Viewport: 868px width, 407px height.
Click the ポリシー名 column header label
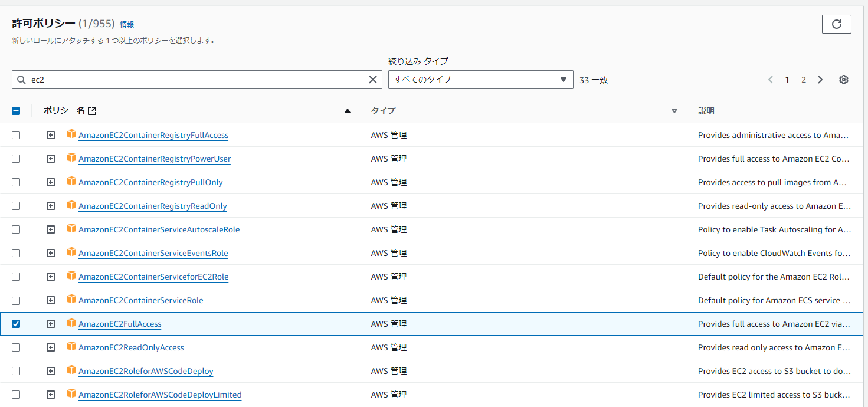tap(64, 110)
